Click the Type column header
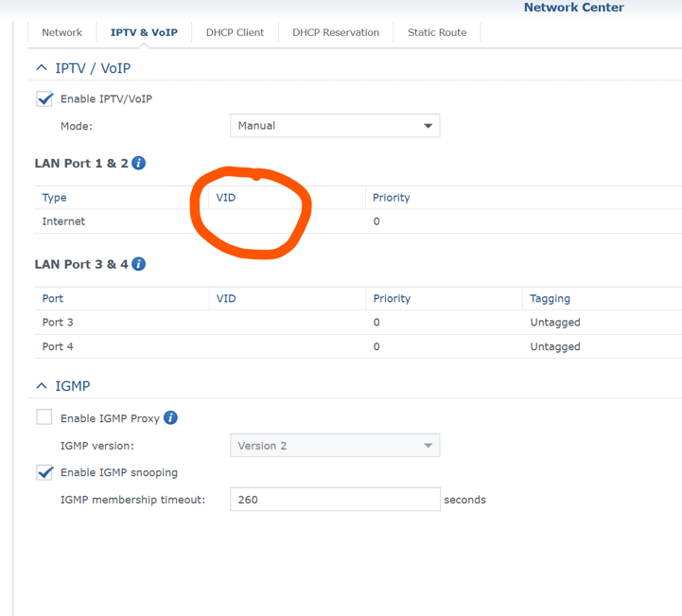This screenshot has height=616, width=682. point(54,198)
